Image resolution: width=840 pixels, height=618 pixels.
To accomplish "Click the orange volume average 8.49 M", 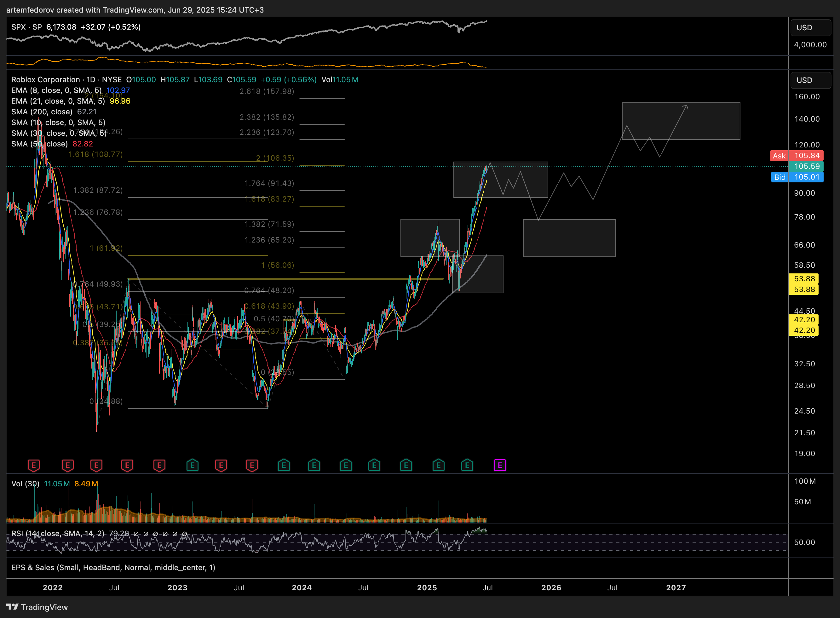I will pyautogui.click(x=86, y=484).
